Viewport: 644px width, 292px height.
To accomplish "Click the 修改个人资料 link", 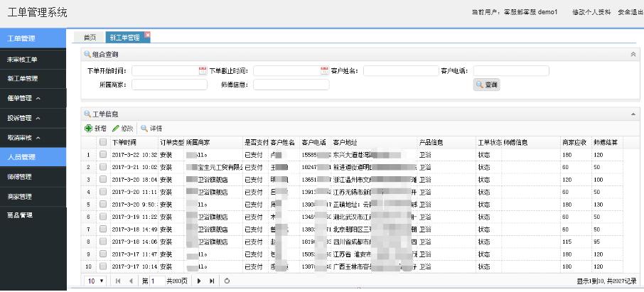I will tap(591, 12).
